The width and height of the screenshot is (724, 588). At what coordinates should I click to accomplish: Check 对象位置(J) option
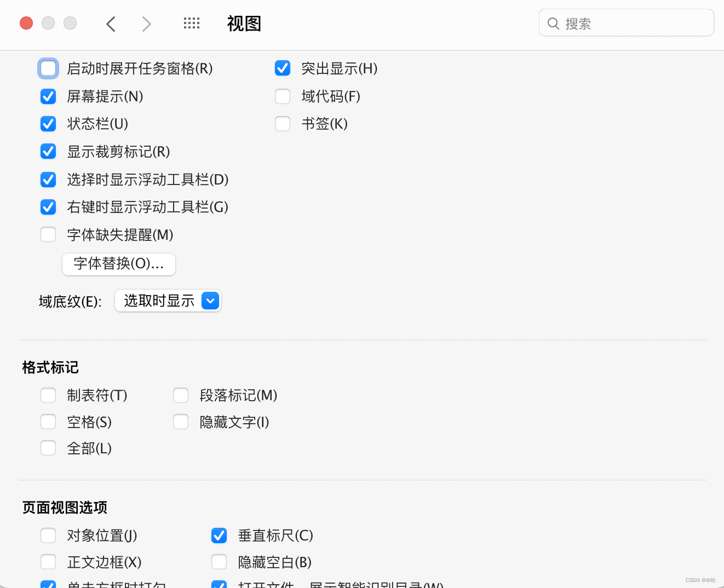click(48, 535)
